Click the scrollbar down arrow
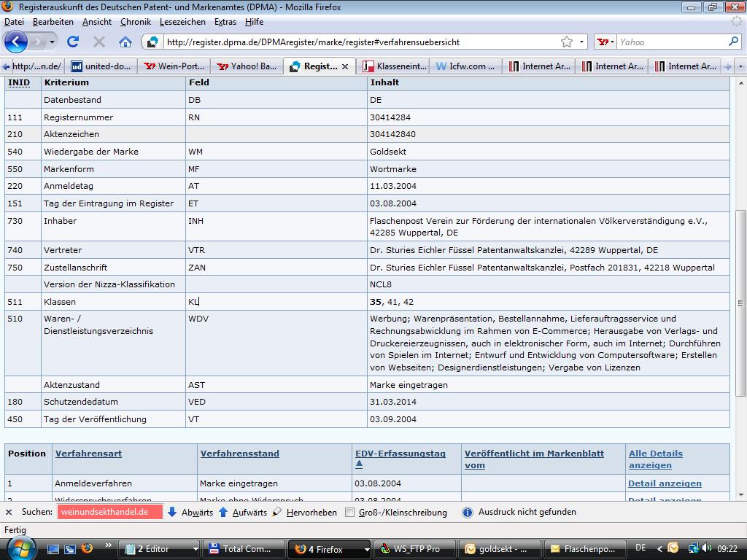The height and width of the screenshot is (560, 747). pyautogui.click(x=740, y=495)
